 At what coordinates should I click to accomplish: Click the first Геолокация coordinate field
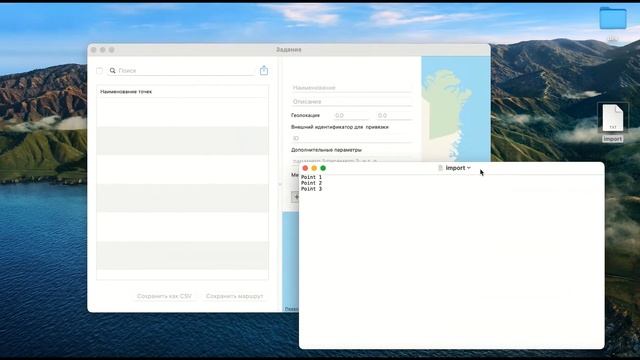pyautogui.click(x=351, y=116)
